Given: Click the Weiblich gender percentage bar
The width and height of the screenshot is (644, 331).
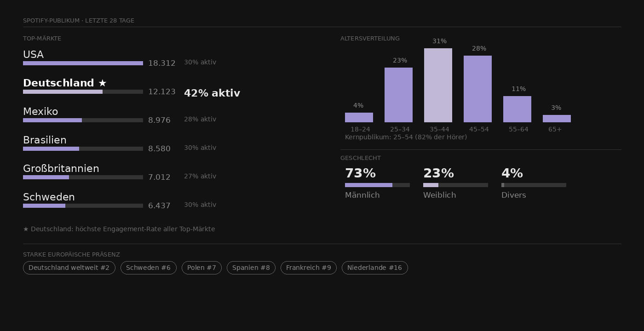Looking at the screenshot, I should pyautogui.click(x=455, y=185).
